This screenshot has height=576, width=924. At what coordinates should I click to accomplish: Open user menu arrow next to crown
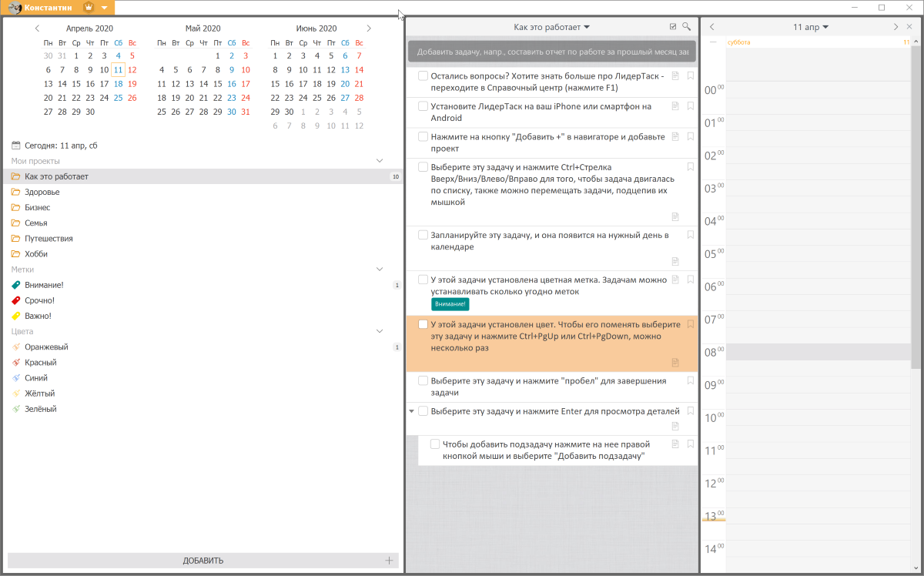[x=105, y=8]
